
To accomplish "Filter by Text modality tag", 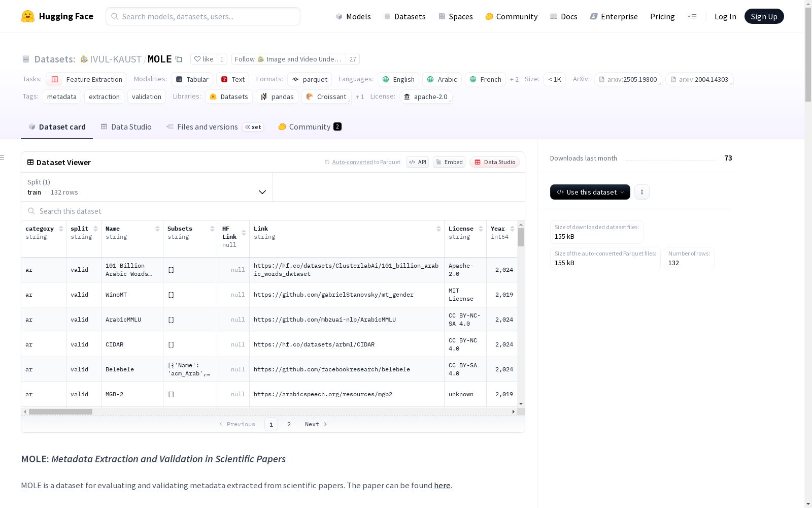I will point(233,79).
